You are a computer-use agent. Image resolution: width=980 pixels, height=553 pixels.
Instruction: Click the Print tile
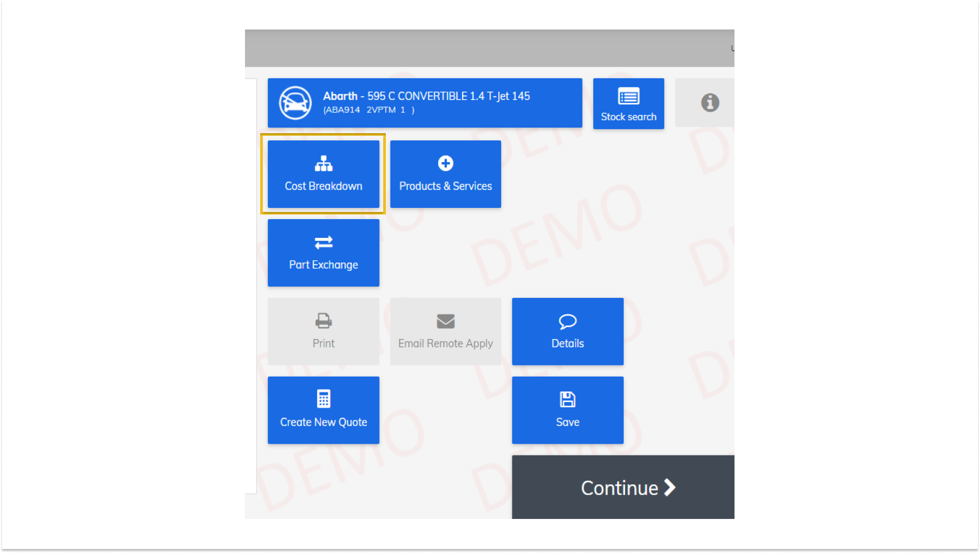(323, 331)
